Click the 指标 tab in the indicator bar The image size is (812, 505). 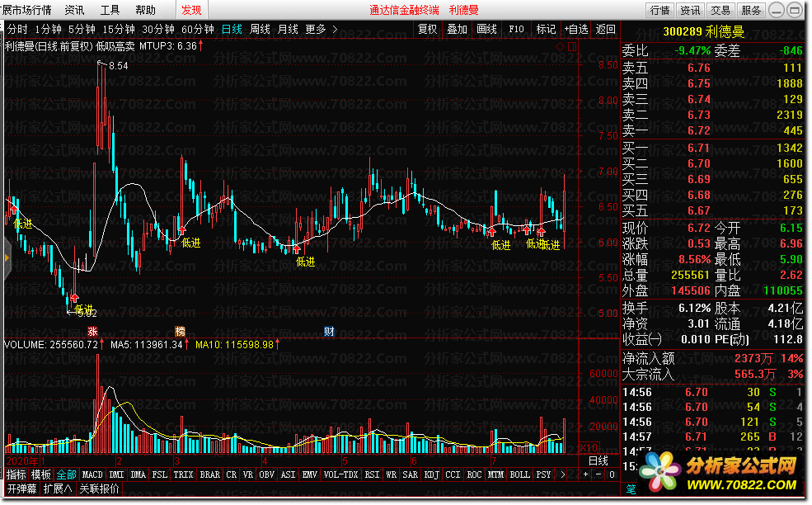pyautogui.click(x=16, y=474)
